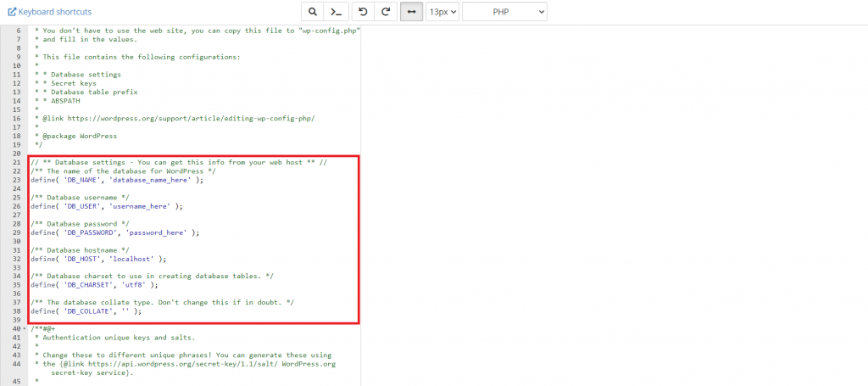Click the external link icon beside Keyboard shortcuts
The width and height of the screenshot is (868, 386).
(12, 12)
